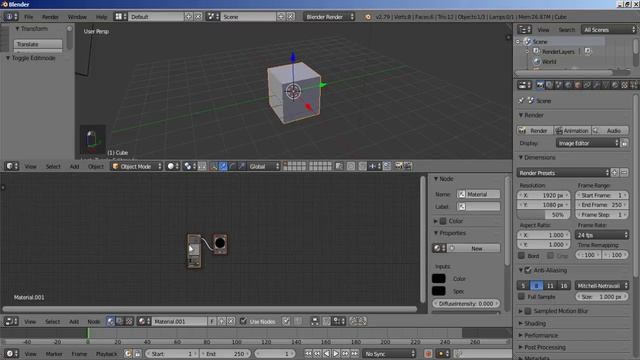640x360 pixels.
Task: Toggle the node Color checkbox
Action: pos(443,221)
